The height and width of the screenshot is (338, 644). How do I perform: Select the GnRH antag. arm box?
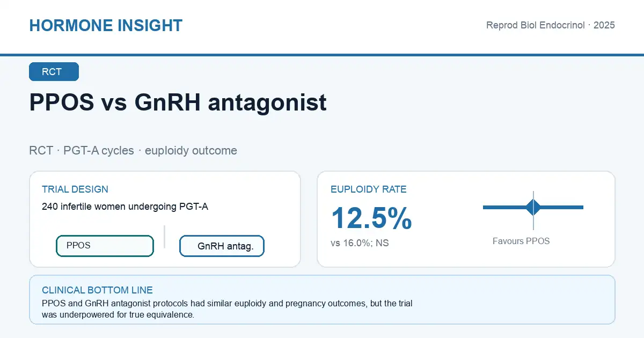(x=222, y=246)
